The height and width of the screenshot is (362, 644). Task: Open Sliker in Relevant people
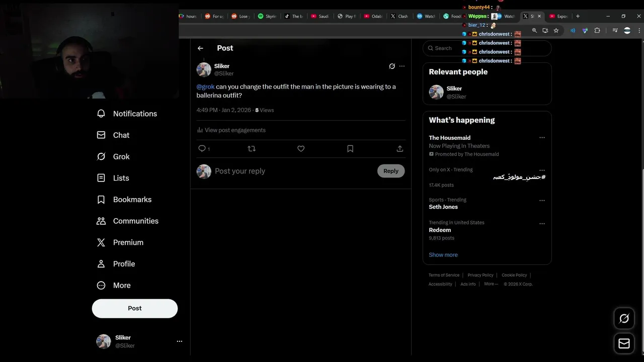tap(487, 93)
